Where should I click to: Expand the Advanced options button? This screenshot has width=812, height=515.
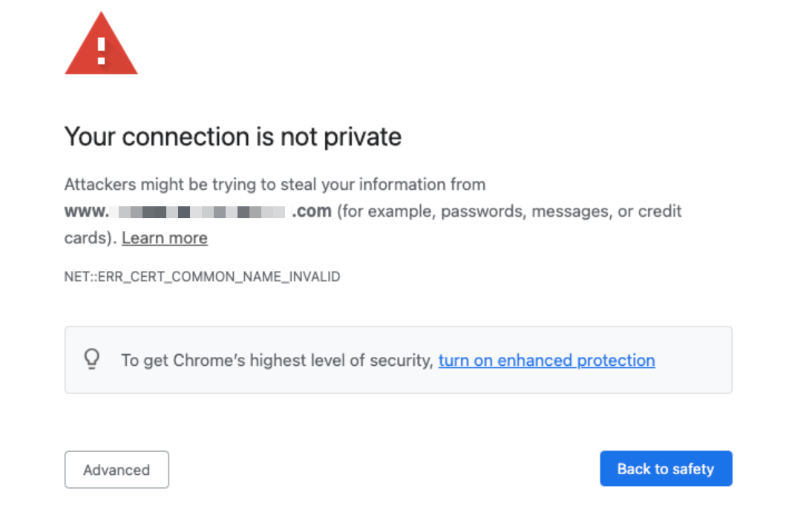click(x=117, y=470)
